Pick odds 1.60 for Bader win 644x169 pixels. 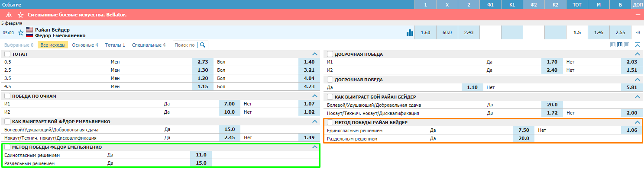(425, 32)
